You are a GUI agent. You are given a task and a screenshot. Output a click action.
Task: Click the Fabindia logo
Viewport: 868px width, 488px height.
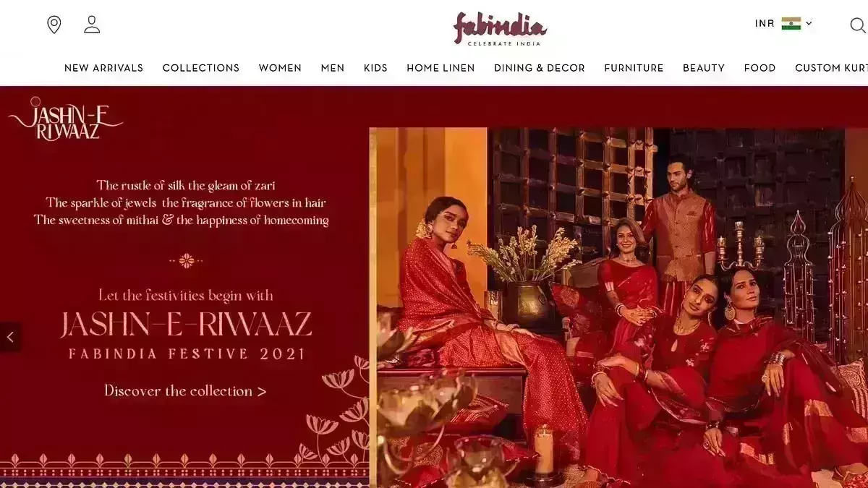tap(500, 29)
